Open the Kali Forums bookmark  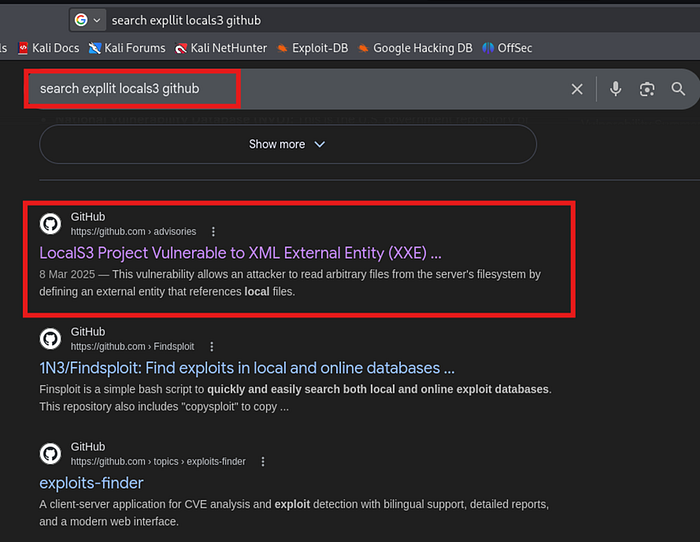[x=127, y=48]
